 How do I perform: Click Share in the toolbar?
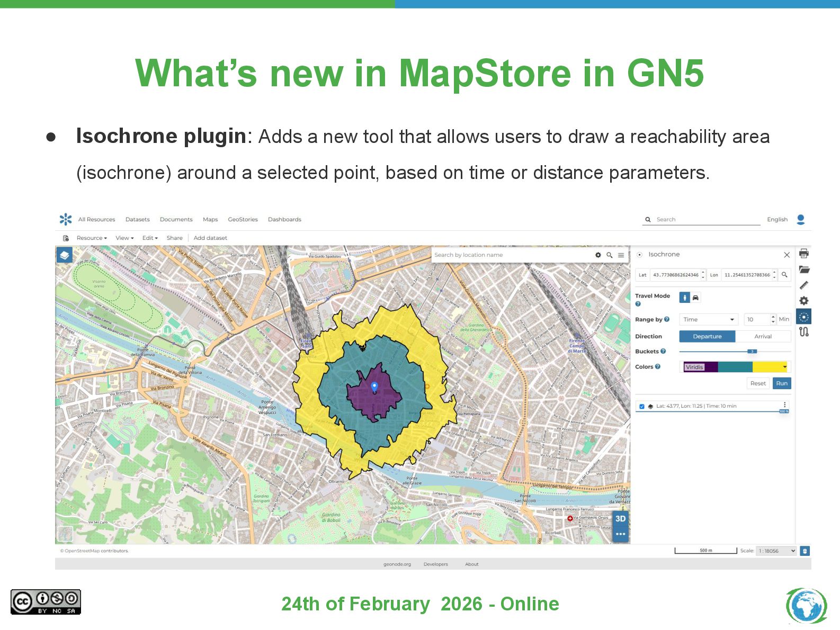pos(174,238)
